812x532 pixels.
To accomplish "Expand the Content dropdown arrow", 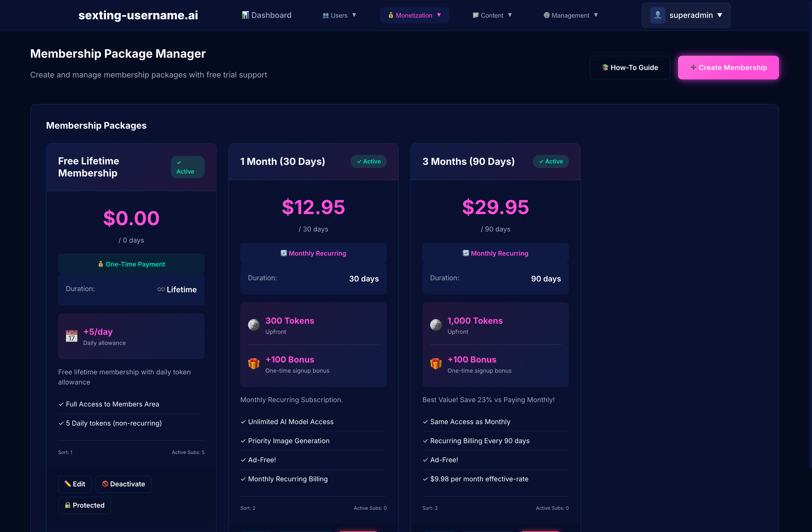I will (510, 15).
